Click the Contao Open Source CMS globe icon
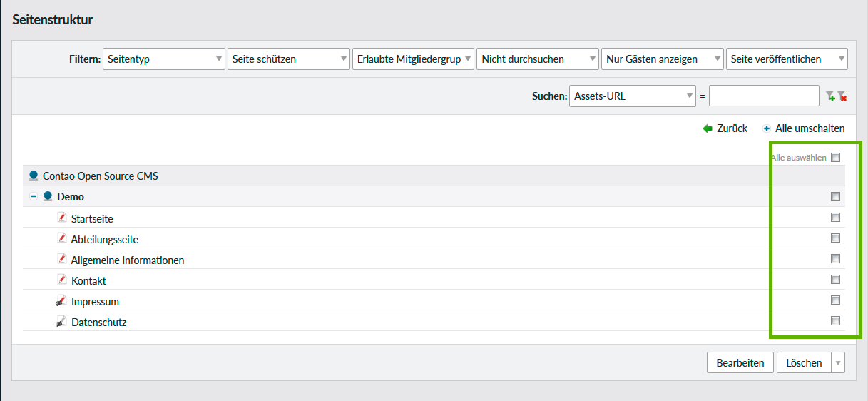 coord(34,176)
